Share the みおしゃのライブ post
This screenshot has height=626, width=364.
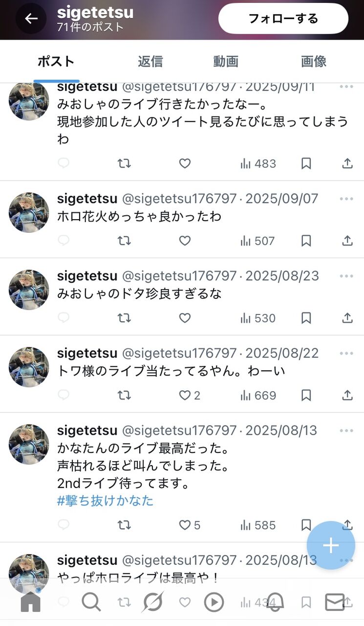tap(347, 163)
